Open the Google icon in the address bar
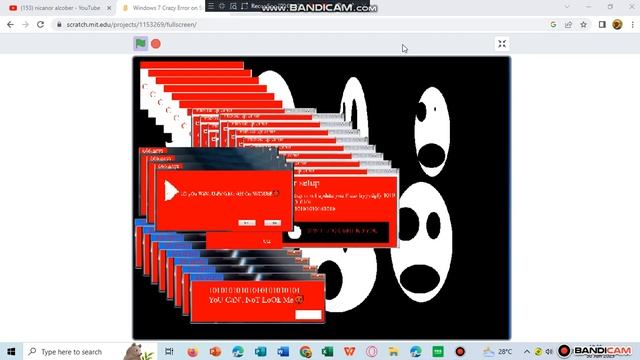The height and width of the screenshot is (360, 640). pyautogui.click(x=553, y=24)
